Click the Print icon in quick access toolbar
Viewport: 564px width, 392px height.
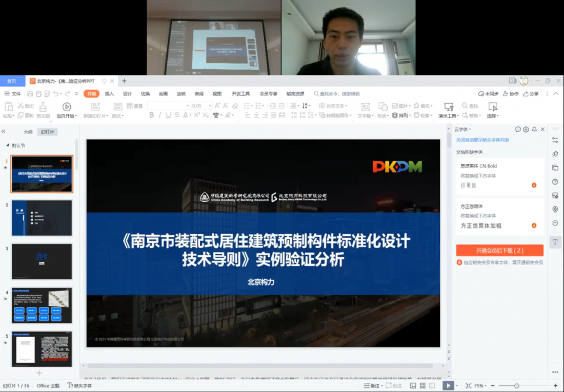[39, 94]
